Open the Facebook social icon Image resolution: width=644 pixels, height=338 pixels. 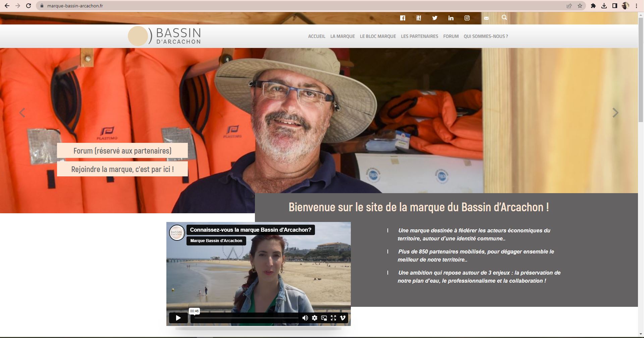pyautogui.click(x=402, y=18)
